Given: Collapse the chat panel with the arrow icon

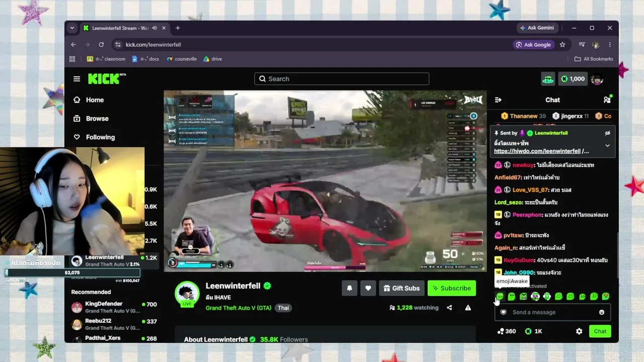Looking at the screenshot, I should point(498,100).
